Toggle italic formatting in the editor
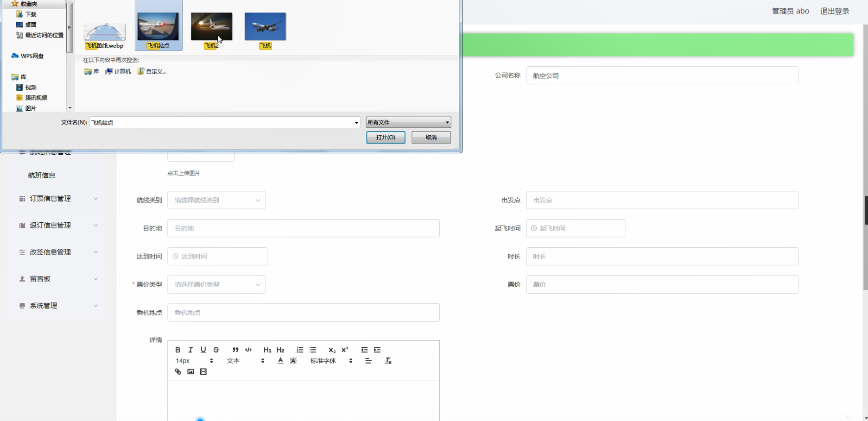 [190, 350]
